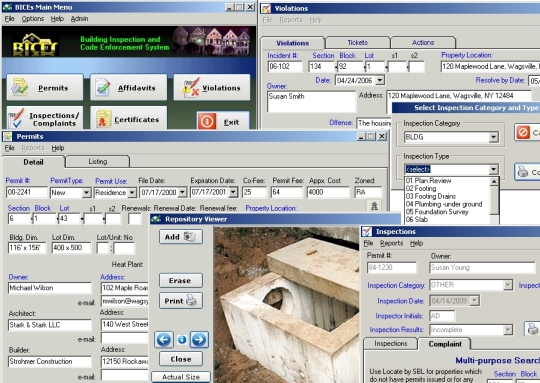Go to next image in Repository Viewer
The height and width of the screenshot is (383, 540).
click(x=199, y=340)
